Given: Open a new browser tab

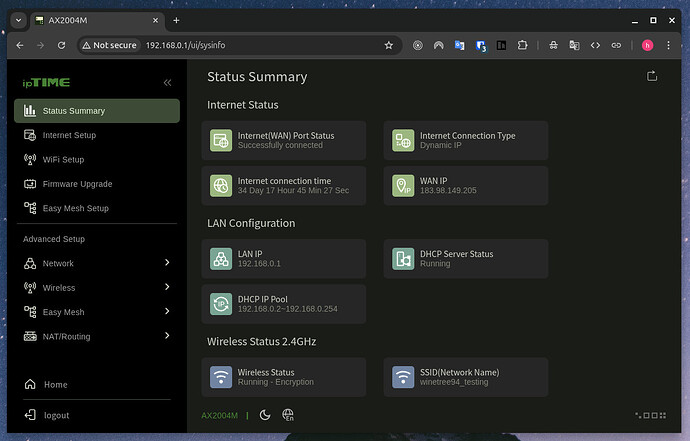Looking at the screenshot, I should point(176,20).
